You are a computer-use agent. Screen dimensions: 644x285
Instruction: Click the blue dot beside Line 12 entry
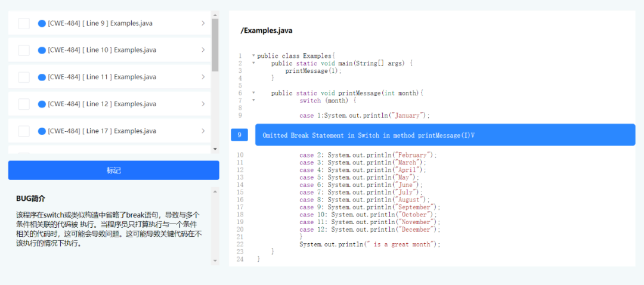[42, 104]
